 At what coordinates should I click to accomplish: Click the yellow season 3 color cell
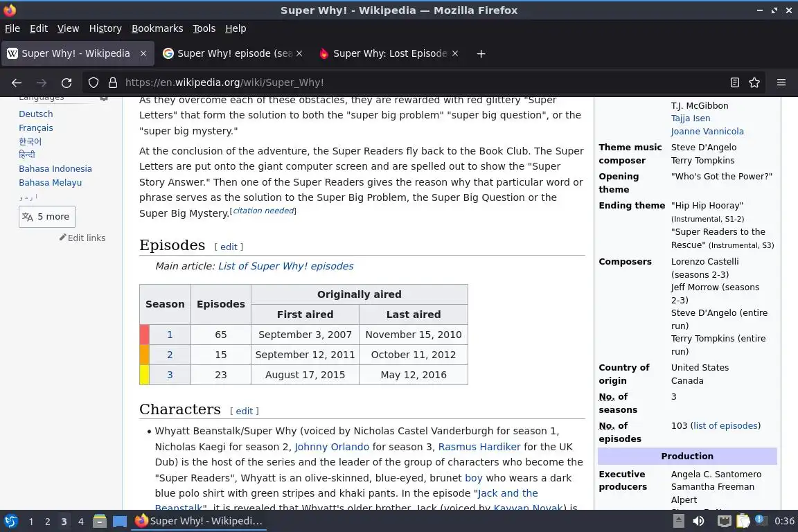coord(145,375)
